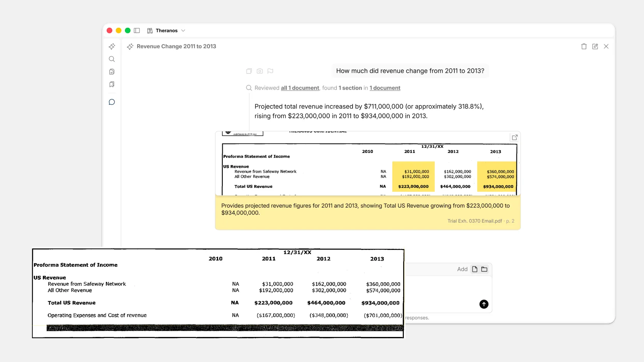Click the 'Trial Exh. 0370 Email.pdf · p. 2' source label

pyautogui.click(x=481, y=221)
